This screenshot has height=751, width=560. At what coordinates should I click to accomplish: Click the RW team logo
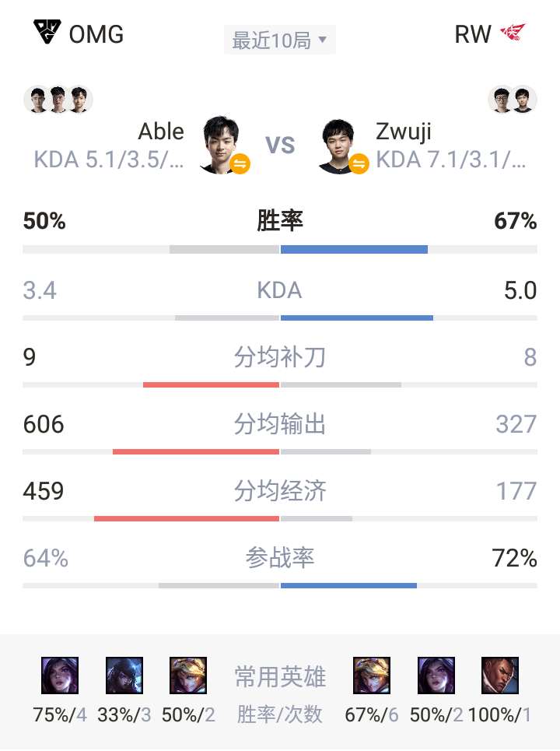coord(513,33)
